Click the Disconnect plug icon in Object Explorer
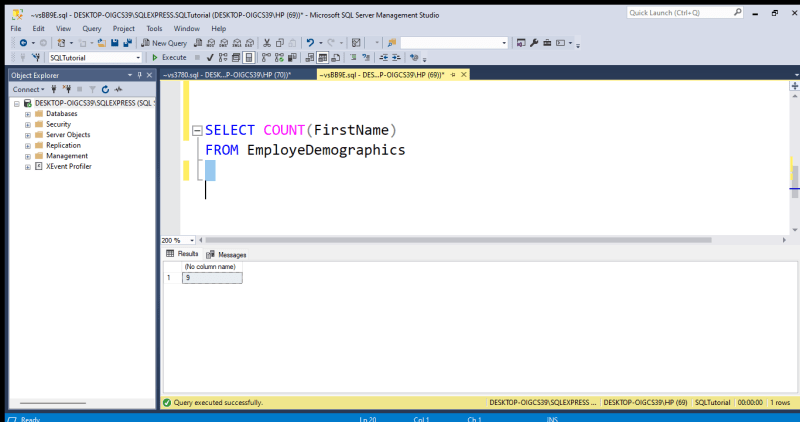The width and height of the screenshot is (800, 422). 66,89
